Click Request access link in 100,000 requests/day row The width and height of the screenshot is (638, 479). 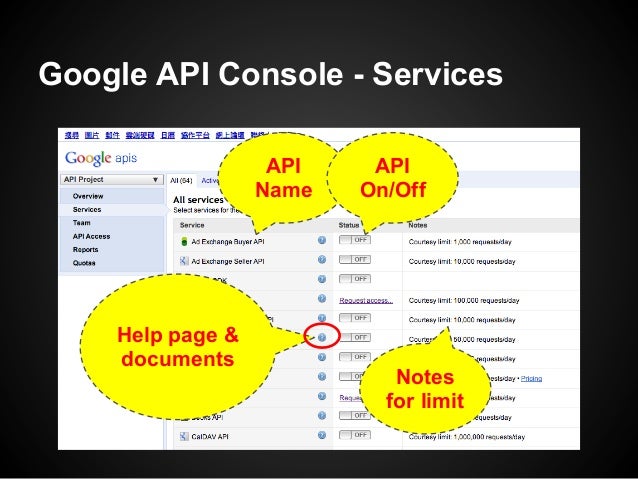click(x=366, y=300)
